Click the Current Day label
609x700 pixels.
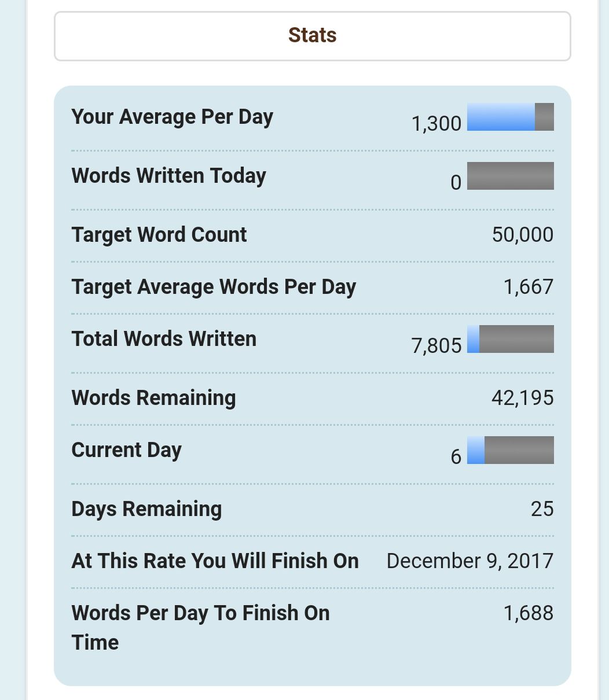coord(126,450)
